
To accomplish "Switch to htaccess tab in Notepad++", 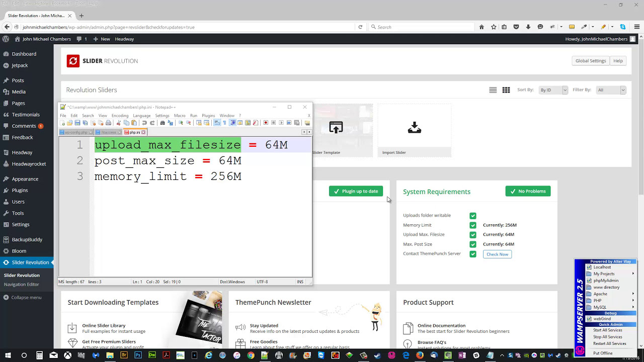I will coord(108,132).
